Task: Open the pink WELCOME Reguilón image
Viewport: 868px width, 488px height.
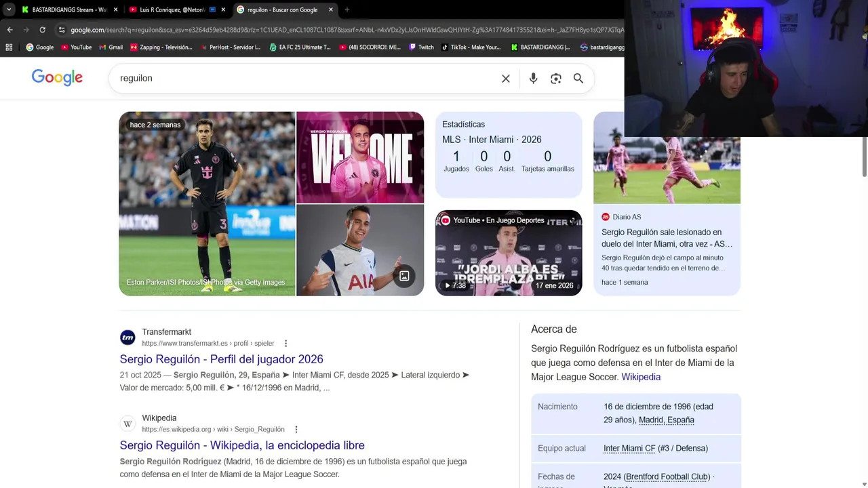Action: click(360, 157)
